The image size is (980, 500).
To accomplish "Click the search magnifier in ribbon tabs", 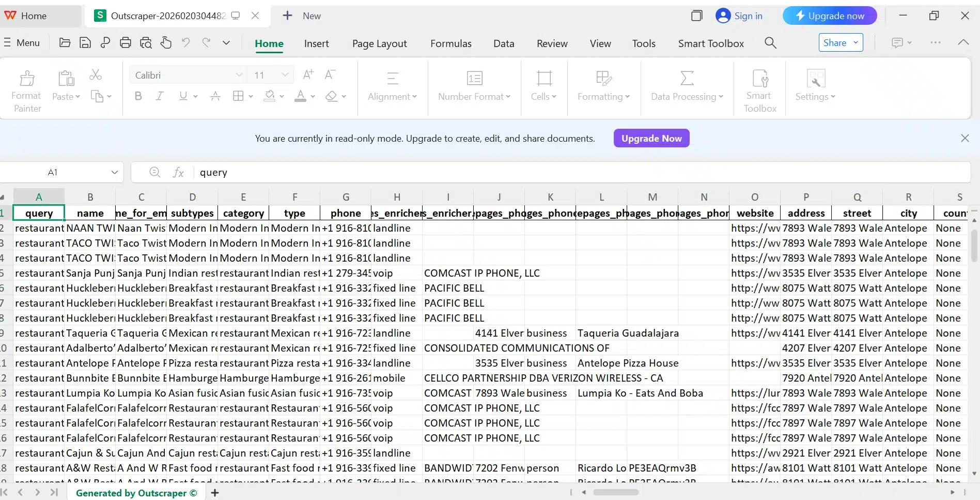I will tap(770, 43).
